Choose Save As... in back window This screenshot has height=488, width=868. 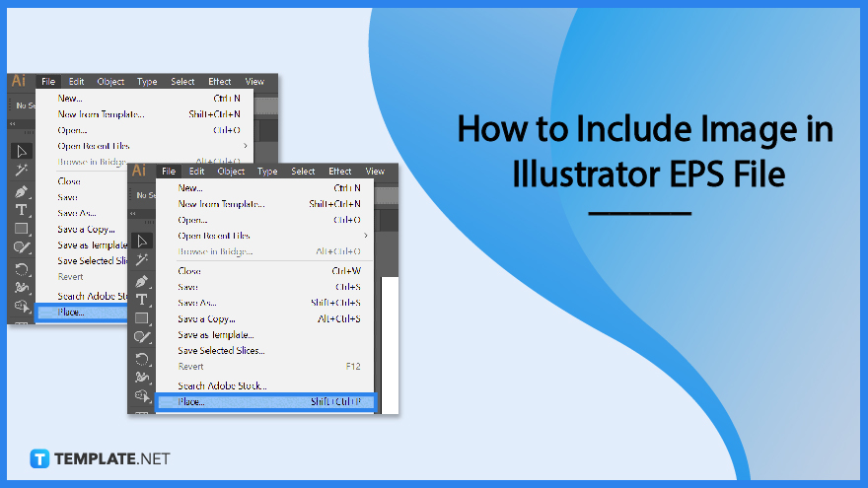point(81,213)
